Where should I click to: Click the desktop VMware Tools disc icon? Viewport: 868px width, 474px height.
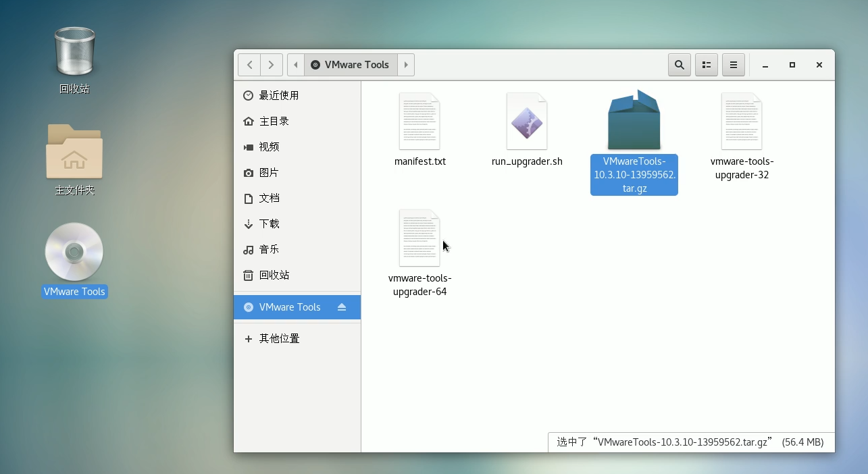[x=74, y=252]
